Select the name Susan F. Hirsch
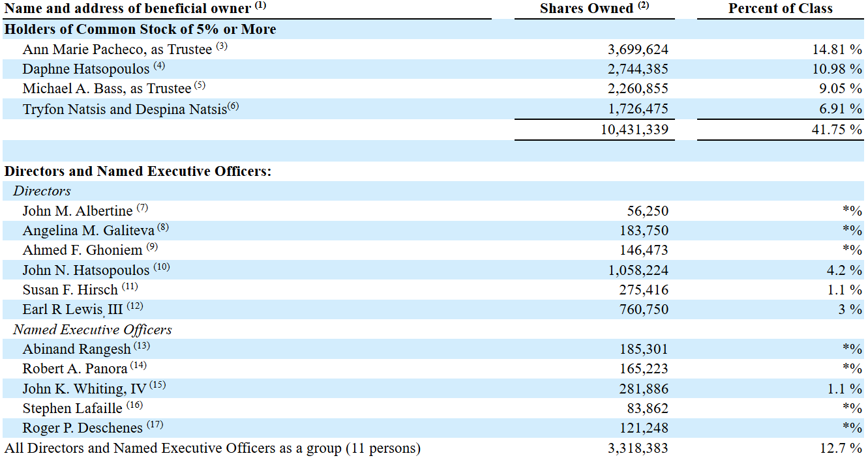868x458 pixels. pos(70,290)
